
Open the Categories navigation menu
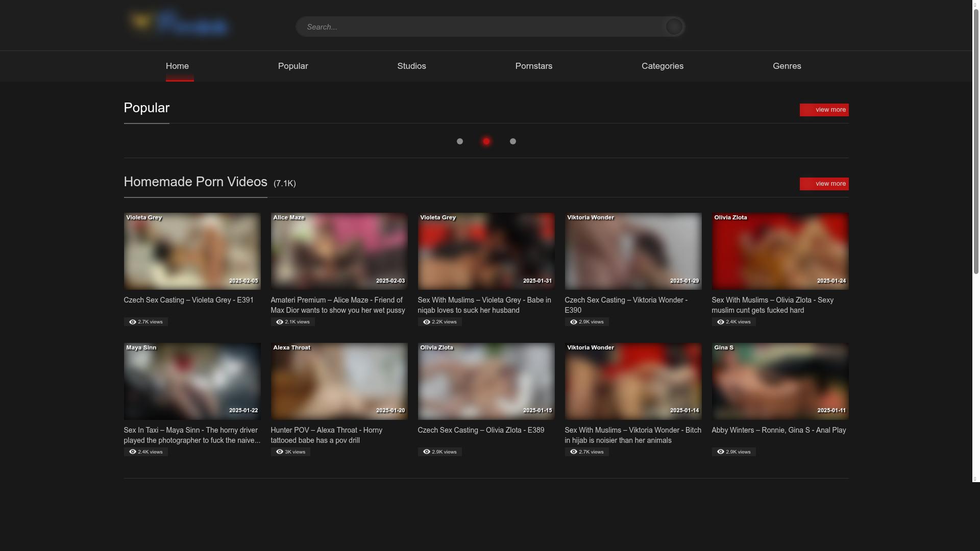pyautogui.click(x=662, y=66)
